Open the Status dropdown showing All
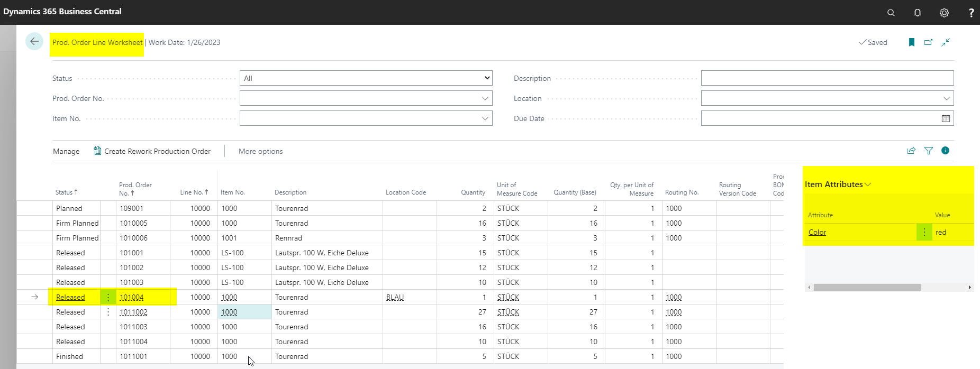The height and width of the screenshot is (369, 980). click(x=366, y=78)
